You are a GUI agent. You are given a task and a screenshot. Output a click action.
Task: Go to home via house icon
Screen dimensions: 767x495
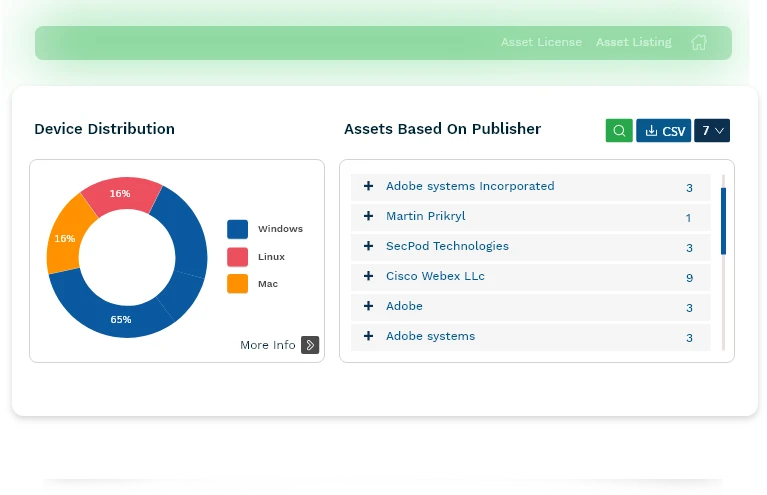(x=699, y=42)
